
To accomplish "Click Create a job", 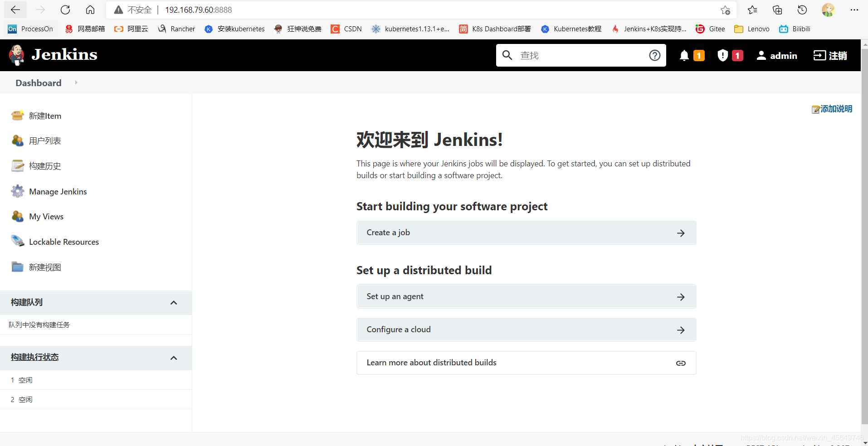I will click(x=526, y=233).
